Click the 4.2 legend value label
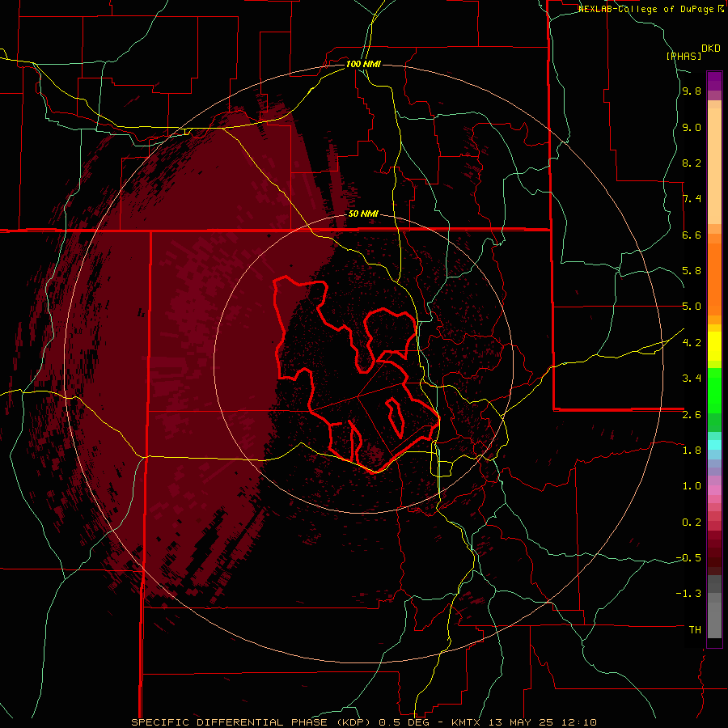This screenshot has width=728, height=728. (x=692, y=343)
